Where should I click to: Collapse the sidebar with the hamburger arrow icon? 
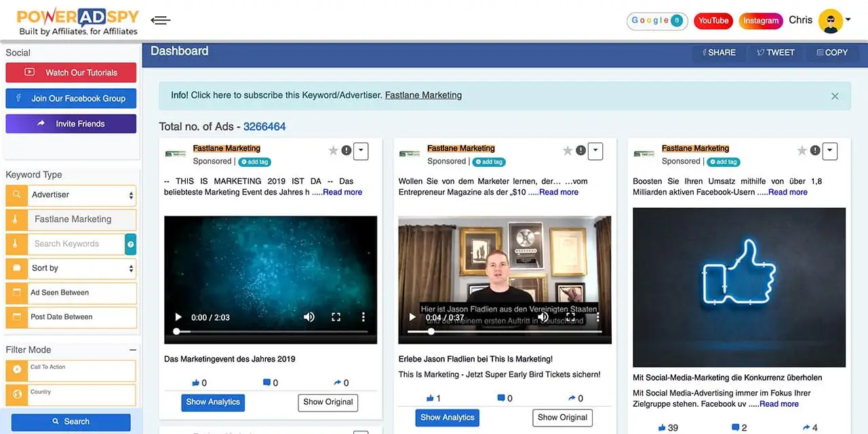tap(161, 20)
